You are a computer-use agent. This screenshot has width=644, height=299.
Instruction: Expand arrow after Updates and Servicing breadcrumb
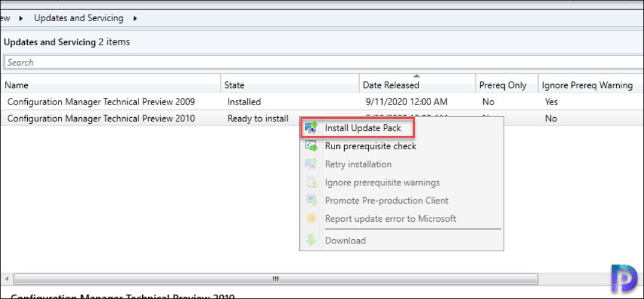coord(135,19)
